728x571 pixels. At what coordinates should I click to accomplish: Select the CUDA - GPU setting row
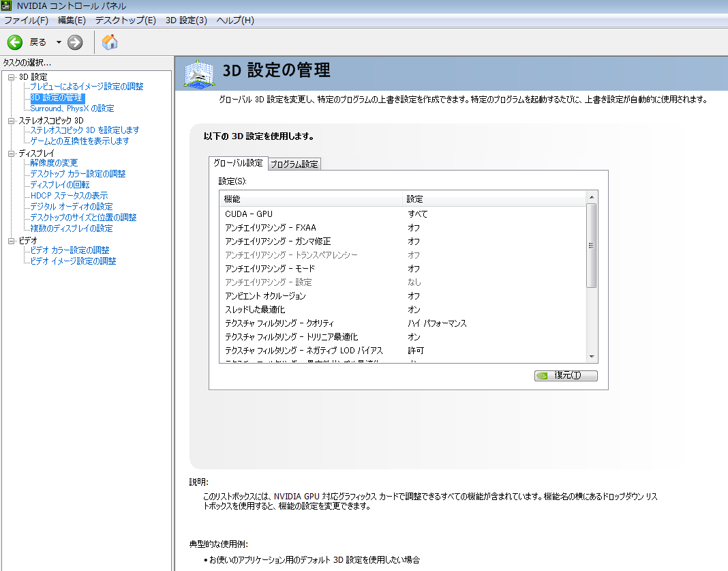click(403, 214)
